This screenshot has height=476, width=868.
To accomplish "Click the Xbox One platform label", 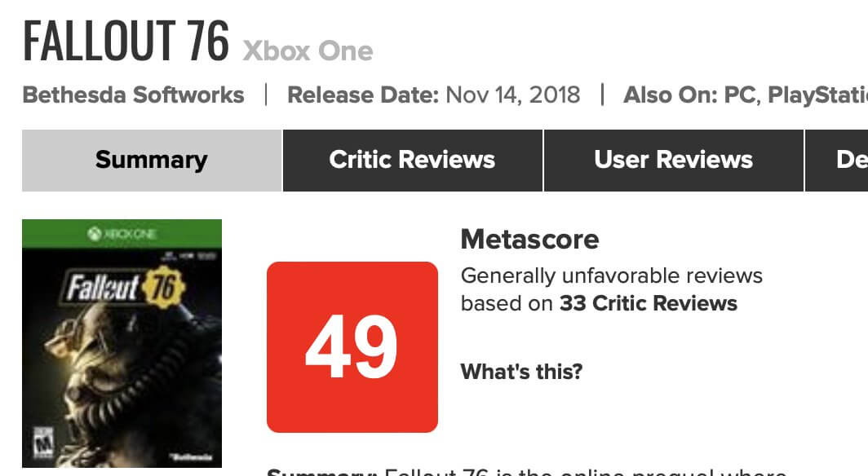I will 308,51.
